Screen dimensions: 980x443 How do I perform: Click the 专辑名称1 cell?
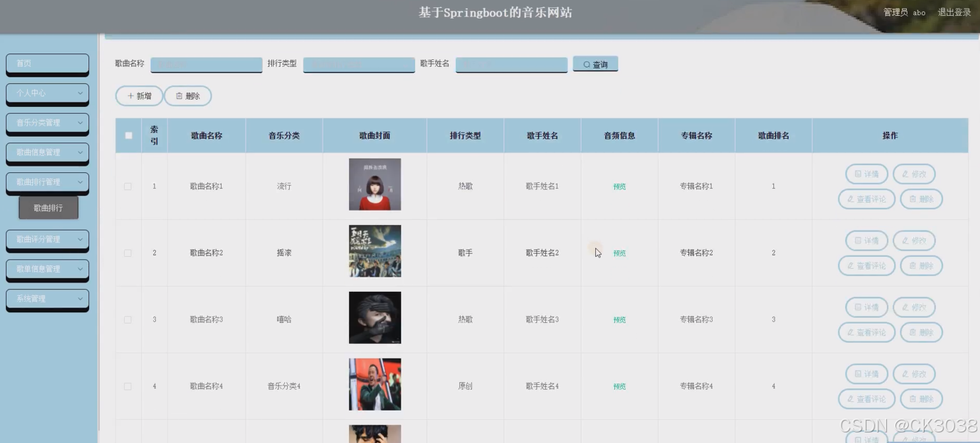[696, 186]
